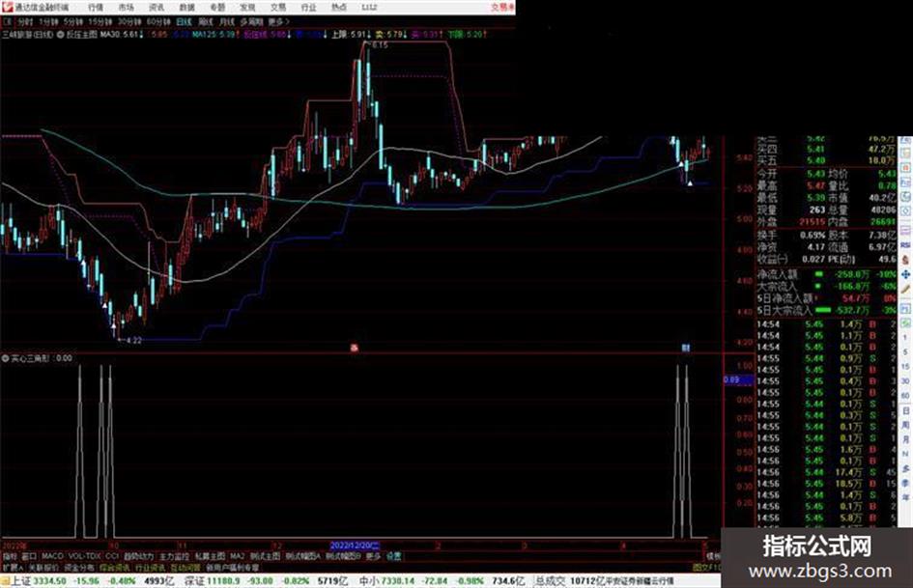
Task: Click the blue move-cross icon in the right sidebar
Action: click(905, 275)
